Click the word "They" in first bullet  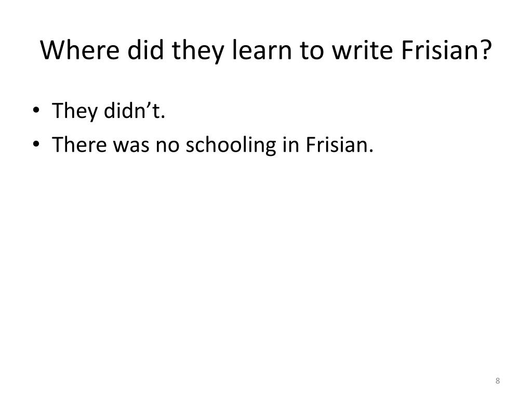71,111
